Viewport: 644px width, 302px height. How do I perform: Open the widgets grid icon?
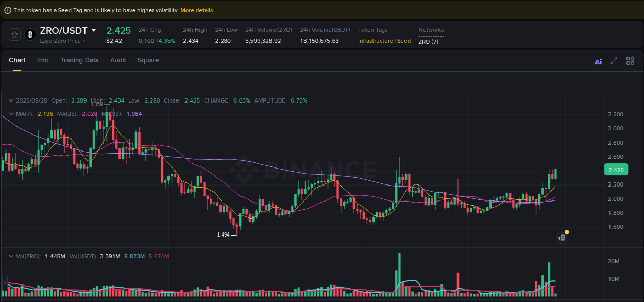(x=630, y=61)
